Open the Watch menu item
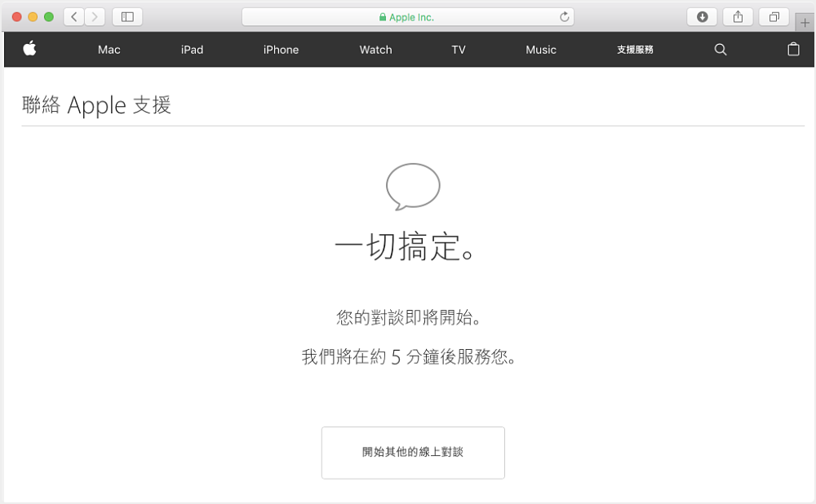Viewport: 816px width, 504px height. [x=375, y=50]
